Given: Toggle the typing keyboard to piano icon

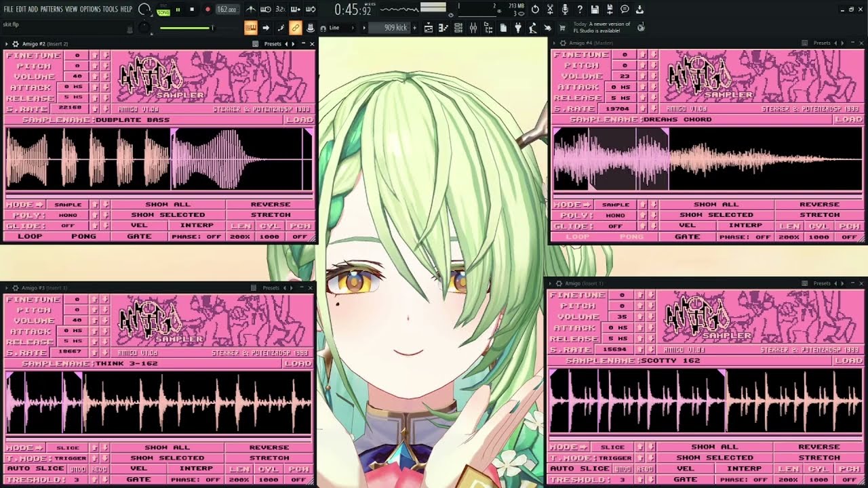Looking at the screenshot, I should tap(251, 28).
